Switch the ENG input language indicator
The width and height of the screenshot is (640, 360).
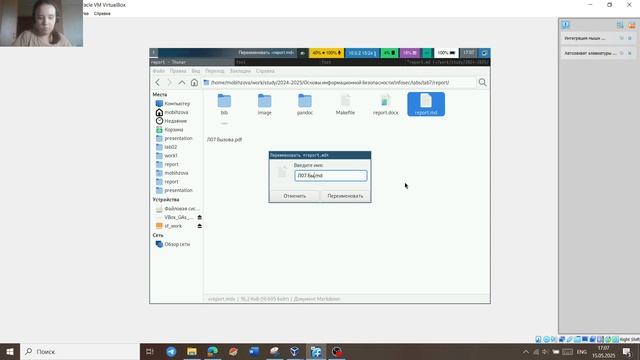tap(582, 351)
